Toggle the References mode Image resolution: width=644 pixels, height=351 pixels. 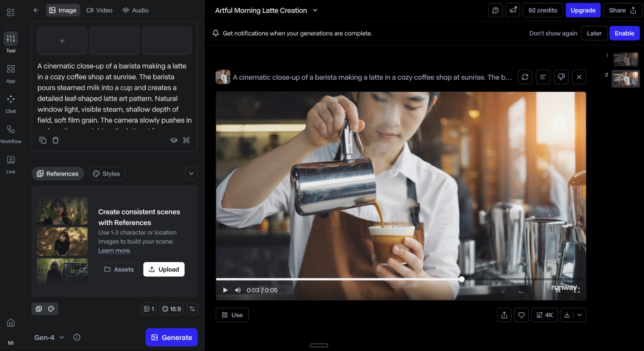[57, 173]
